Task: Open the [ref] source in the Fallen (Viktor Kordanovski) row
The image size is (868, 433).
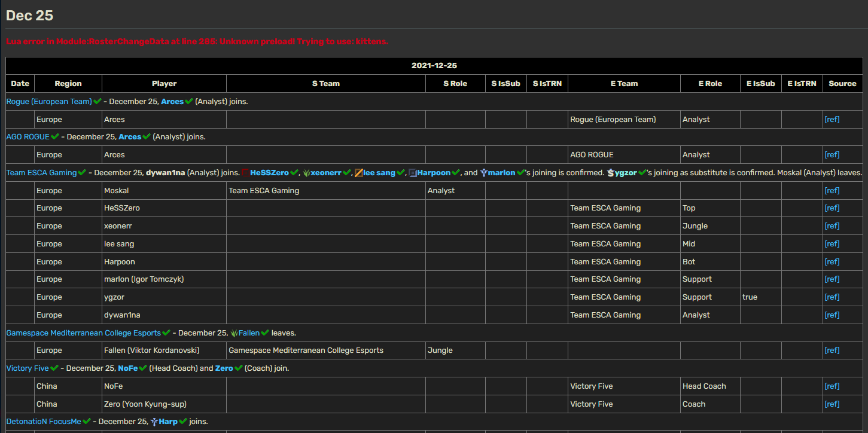Action: coord(832,350)
